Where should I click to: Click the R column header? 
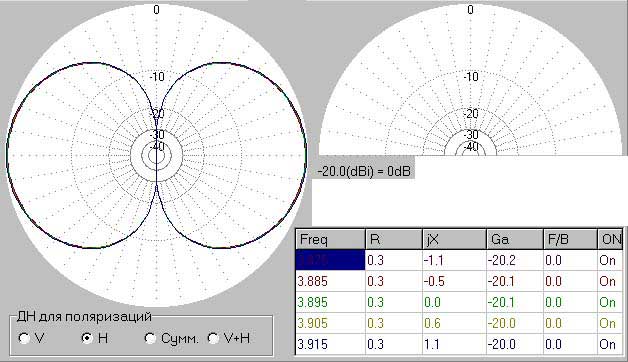394,239
